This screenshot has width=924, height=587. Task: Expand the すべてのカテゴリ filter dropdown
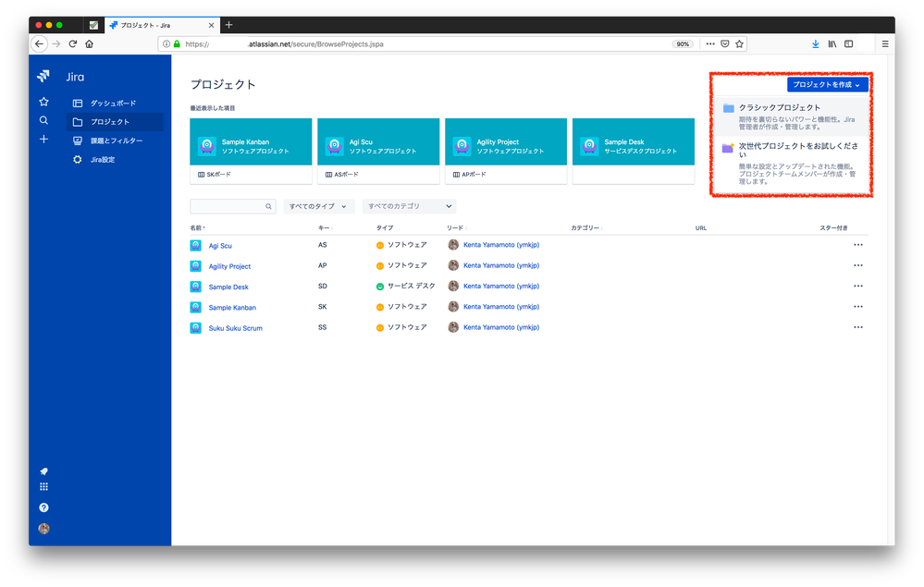409,207
